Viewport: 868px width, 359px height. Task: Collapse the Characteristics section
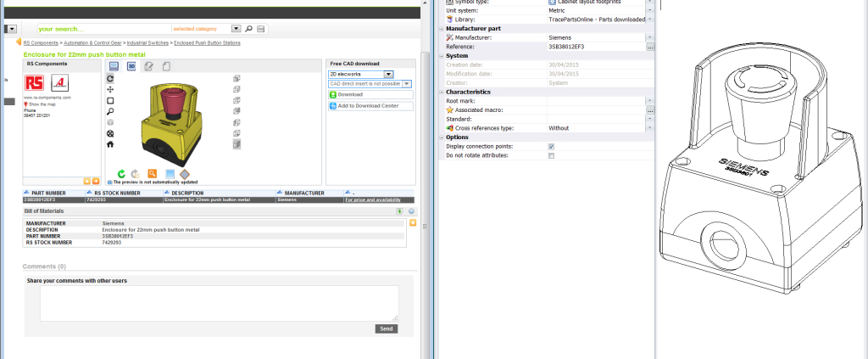(x=441, y=92)
